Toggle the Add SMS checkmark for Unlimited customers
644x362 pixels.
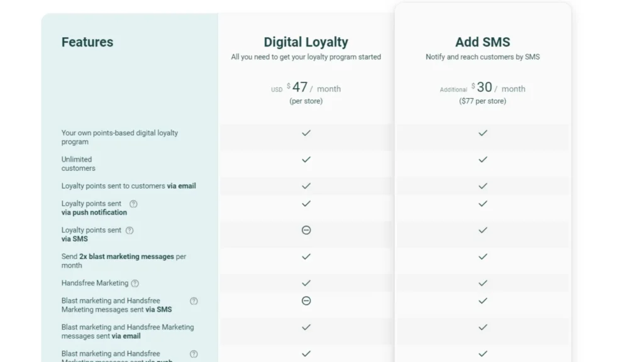tap(482, 160)
